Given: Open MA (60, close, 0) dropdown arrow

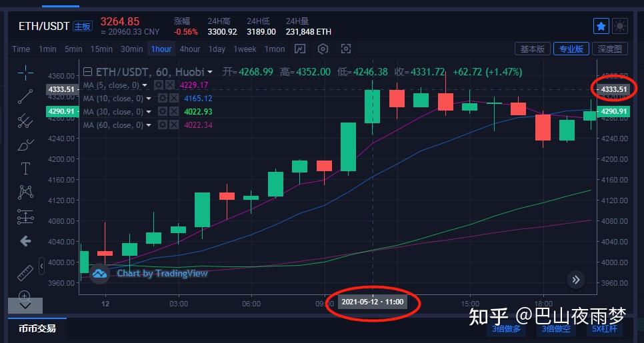Looking at the screenshot, I should click(148, 125).
